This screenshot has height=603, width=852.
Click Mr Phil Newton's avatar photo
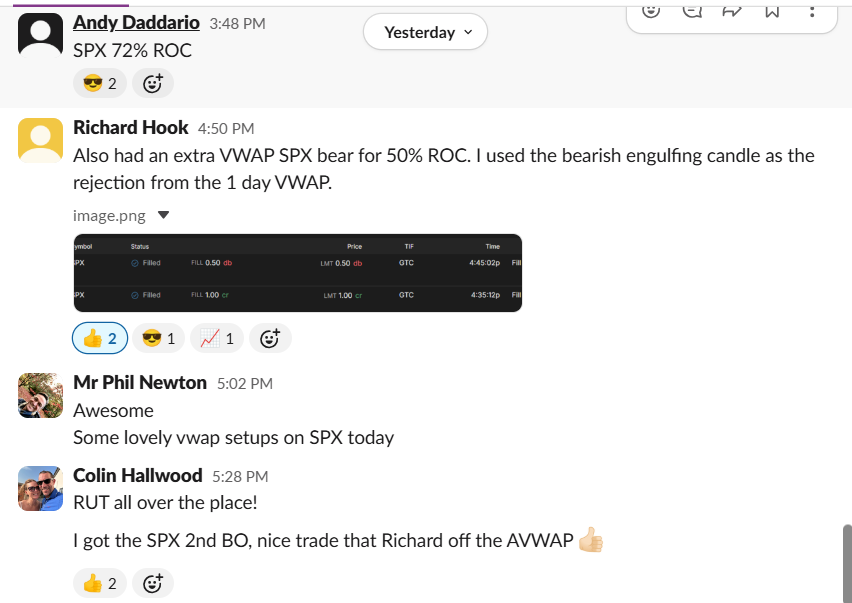[x=40, y=395]
